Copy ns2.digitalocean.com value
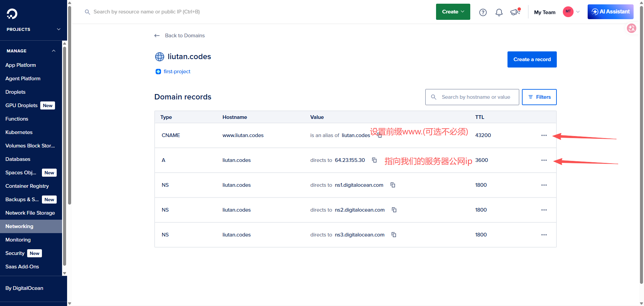 (394, 210)
